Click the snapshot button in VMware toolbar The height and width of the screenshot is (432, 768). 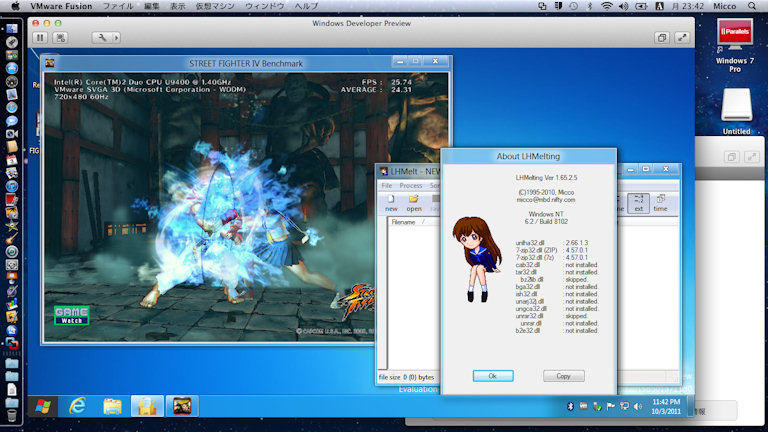[61, 38]
